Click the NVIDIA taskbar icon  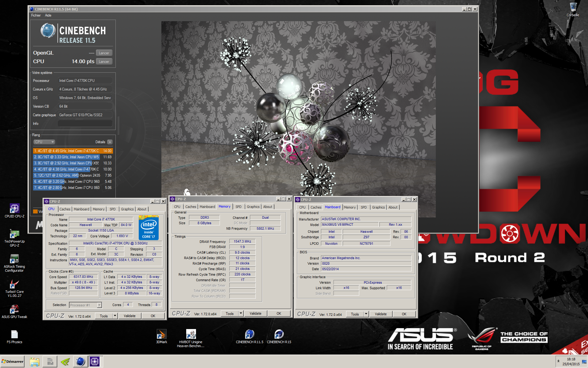click(65, 362)
